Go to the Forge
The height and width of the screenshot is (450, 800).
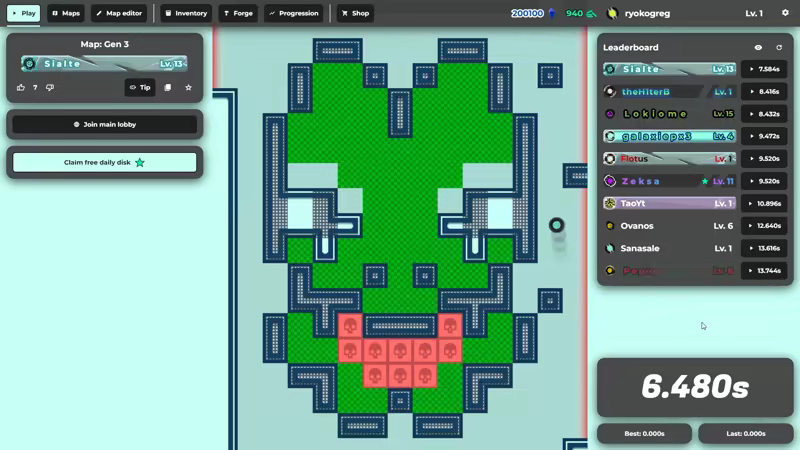(x=238, y=13)
